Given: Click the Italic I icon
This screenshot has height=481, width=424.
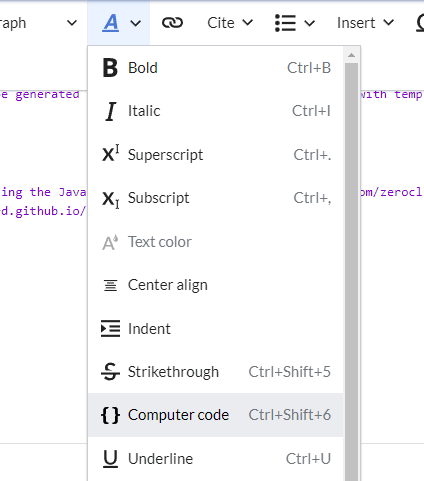Looking at the screenshot, I should [x=111, y=111].
